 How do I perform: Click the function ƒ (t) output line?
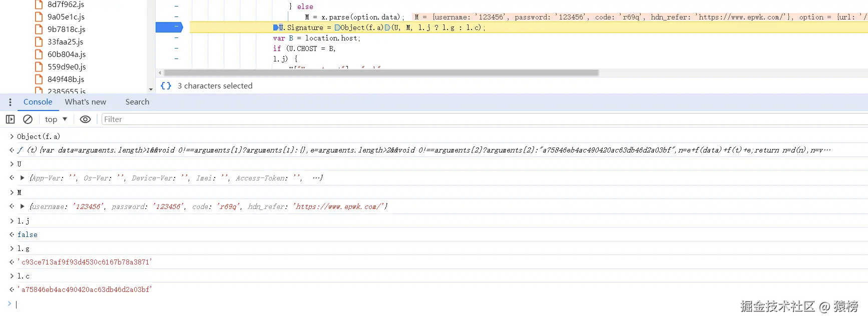[423, 150]
